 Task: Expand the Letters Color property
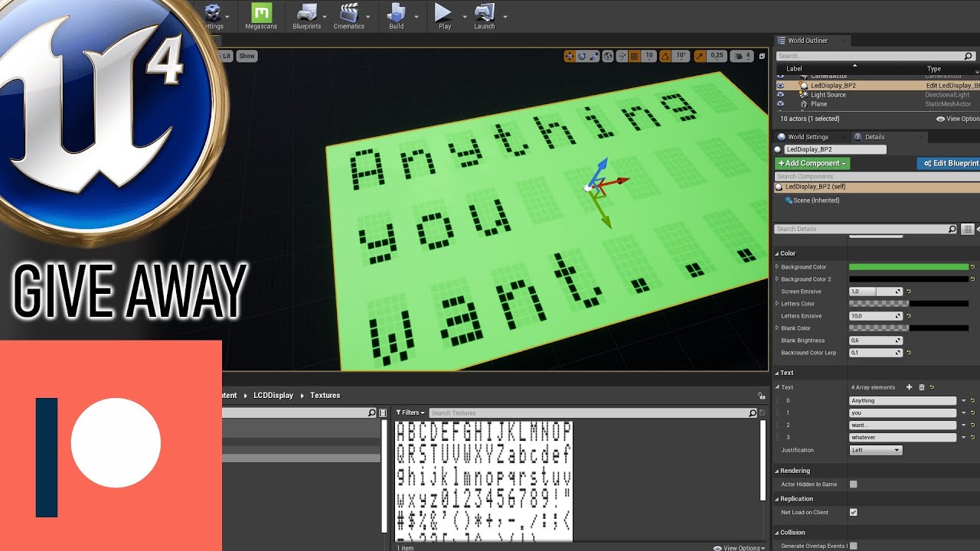(777, 304)
